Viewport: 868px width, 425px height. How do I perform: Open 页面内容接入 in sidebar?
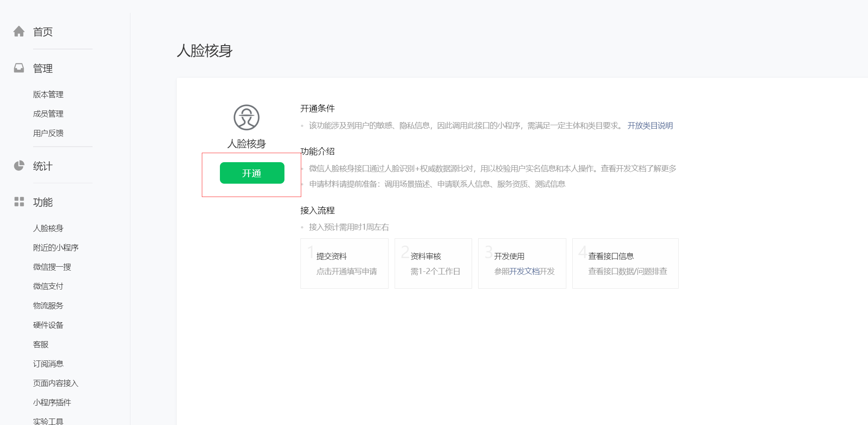point(56,383)
